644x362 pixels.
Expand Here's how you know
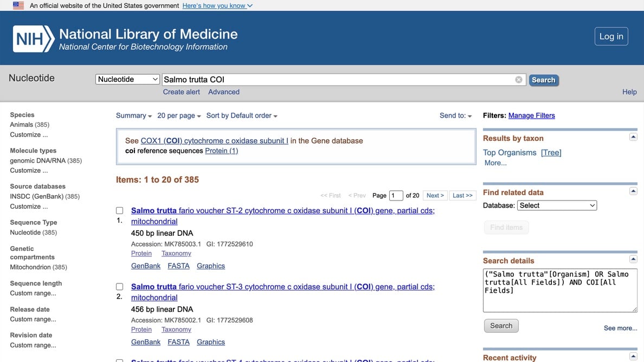[217, 6]
